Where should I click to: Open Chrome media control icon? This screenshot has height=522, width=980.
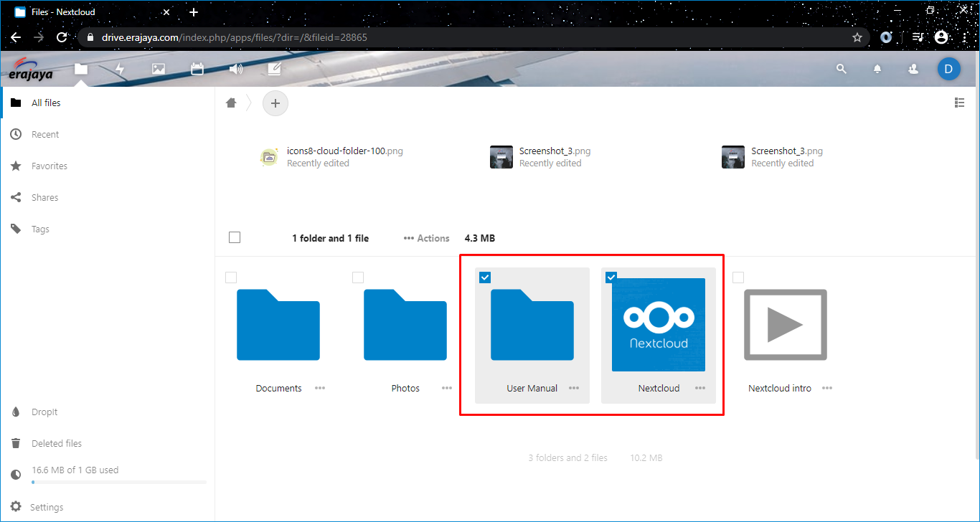(x=918, y=37)
